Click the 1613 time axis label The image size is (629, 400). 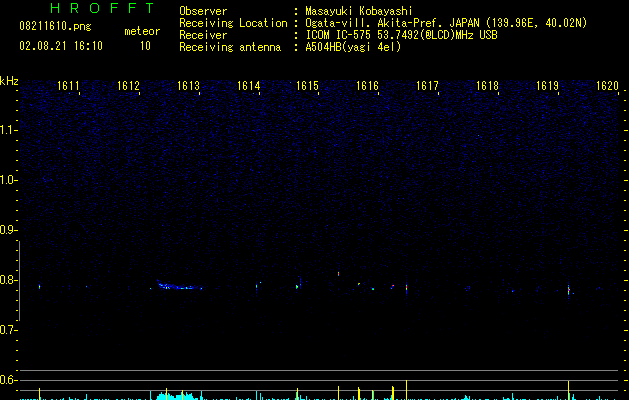[x=188, y=86]
